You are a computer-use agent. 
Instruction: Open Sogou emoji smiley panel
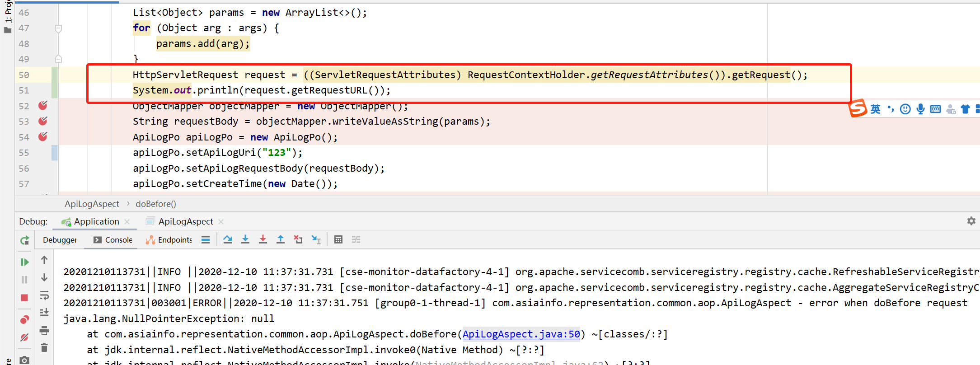(905, 109)
